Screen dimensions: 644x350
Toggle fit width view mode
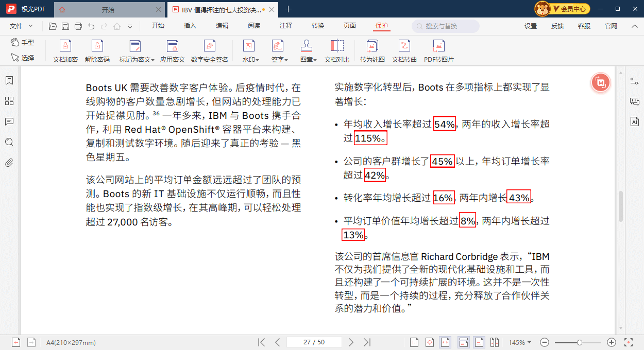pos(445,342)
